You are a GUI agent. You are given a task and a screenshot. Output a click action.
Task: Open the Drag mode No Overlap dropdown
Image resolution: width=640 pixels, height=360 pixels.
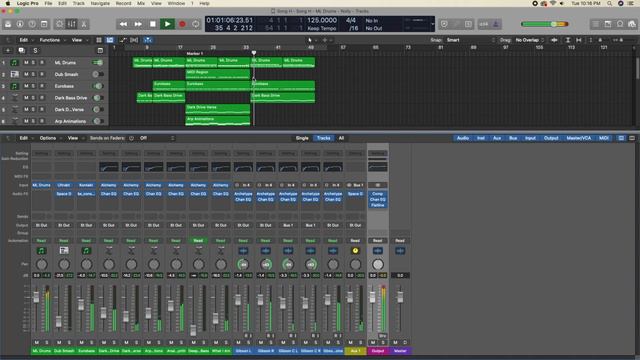click(x=529, y=40)
